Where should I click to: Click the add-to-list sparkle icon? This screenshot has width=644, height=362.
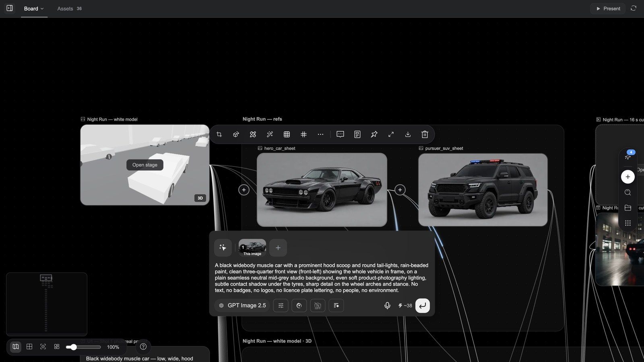336,306
